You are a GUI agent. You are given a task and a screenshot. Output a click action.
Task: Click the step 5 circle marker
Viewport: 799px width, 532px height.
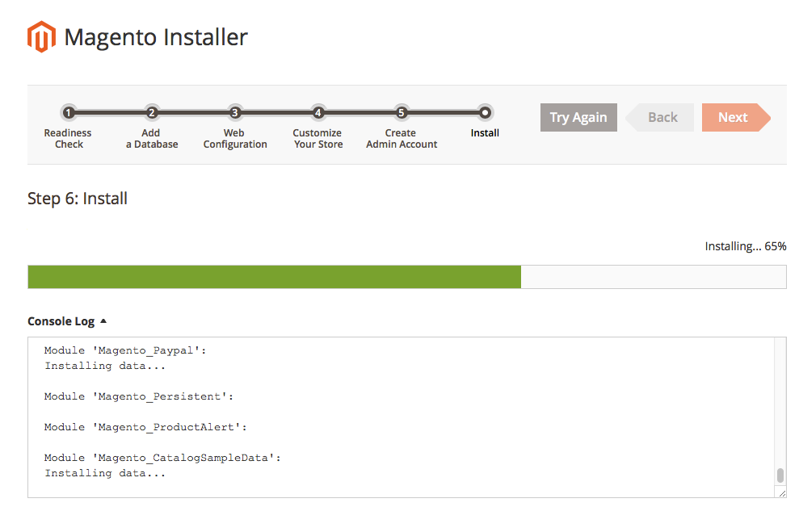pyautogui.click(x=402, y=113)
